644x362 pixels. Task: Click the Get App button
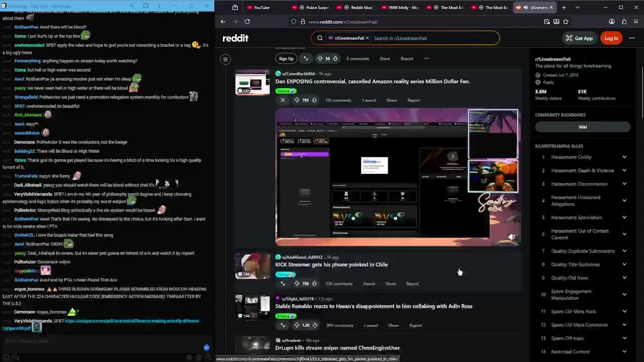579,38
